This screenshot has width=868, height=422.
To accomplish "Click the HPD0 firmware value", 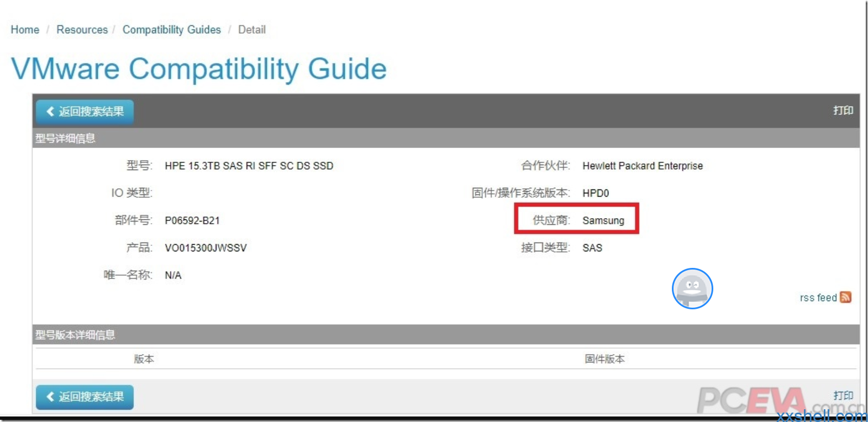I will pos(596,193).
